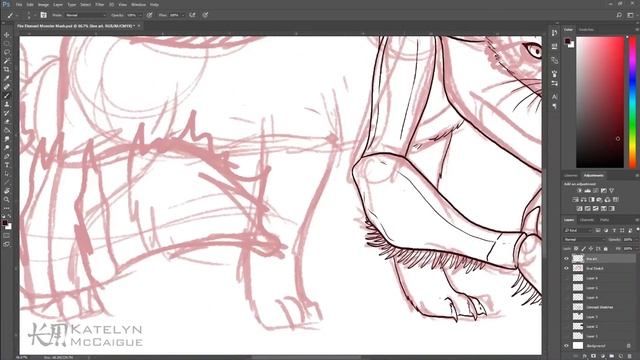Click the rainbow hue slider strip
The image size is (640, 360).
[633, 102]
